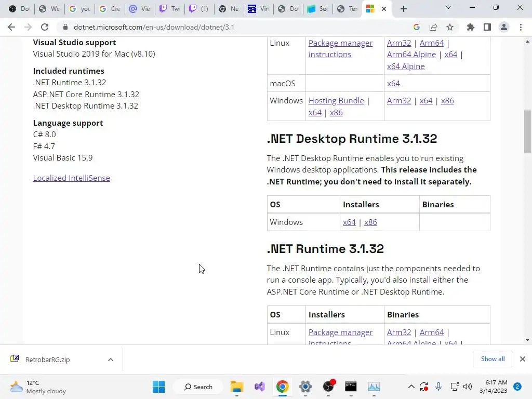Open the terminal taskbar icon
The width and height of the screenshot is (532, 399).
pos(351,387)
